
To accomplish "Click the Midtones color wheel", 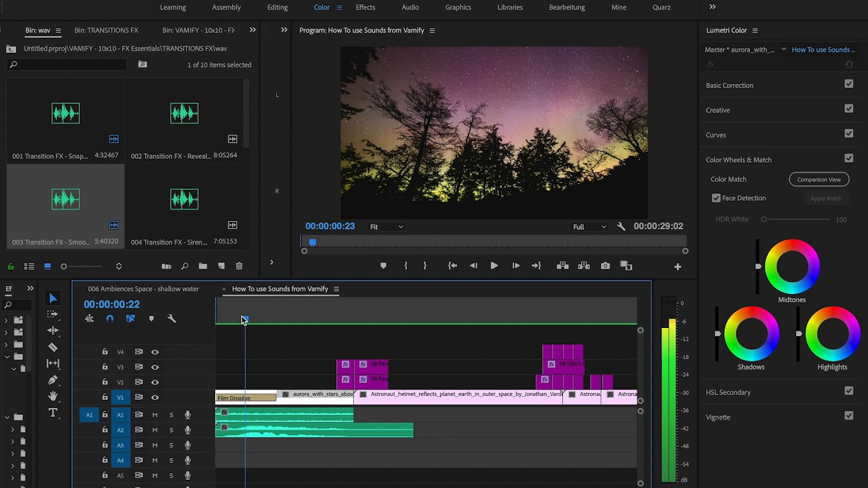I will pyautogui.click(x=791, y=266).
